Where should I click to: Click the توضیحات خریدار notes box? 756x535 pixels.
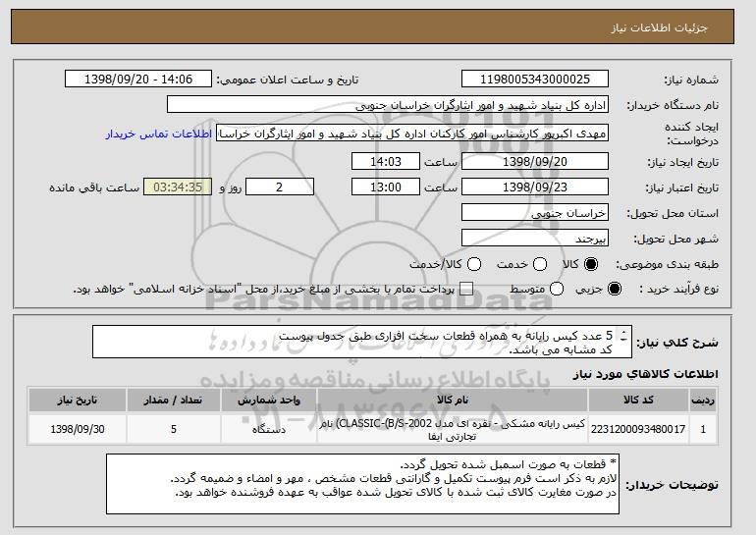(362, 484)
